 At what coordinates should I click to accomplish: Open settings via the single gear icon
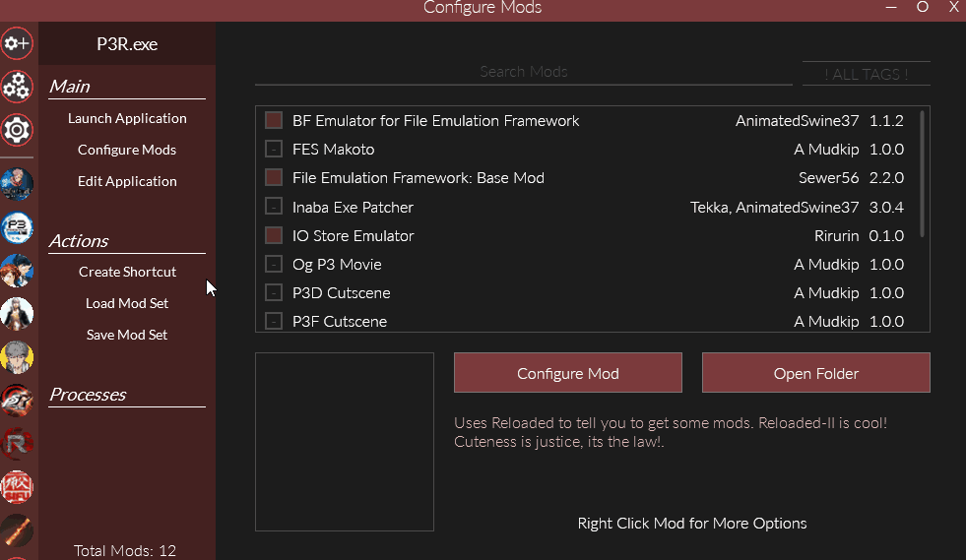point(17,130)
